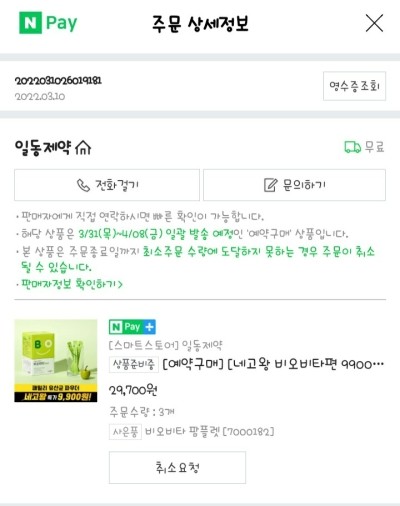Image resolution: width=400 pixels, height=506 pixels.
Task: Request cancellation with 취소요청
Action: click(177, 467)
